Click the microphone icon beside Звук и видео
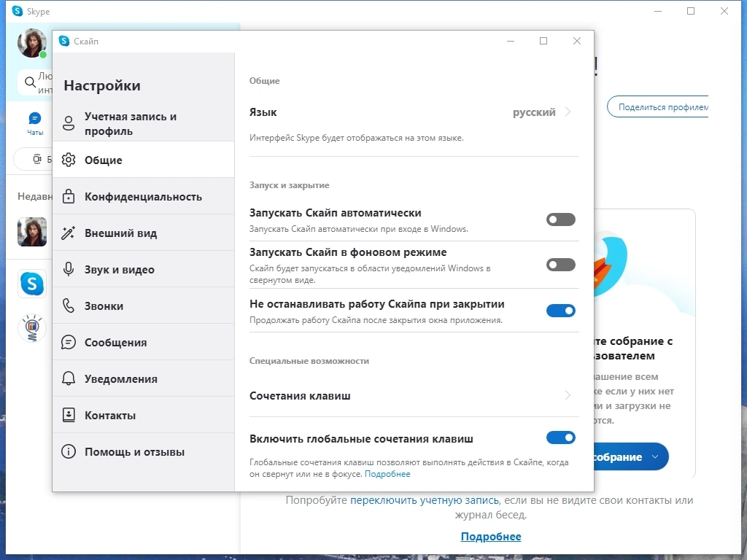 tap(69, 269)
